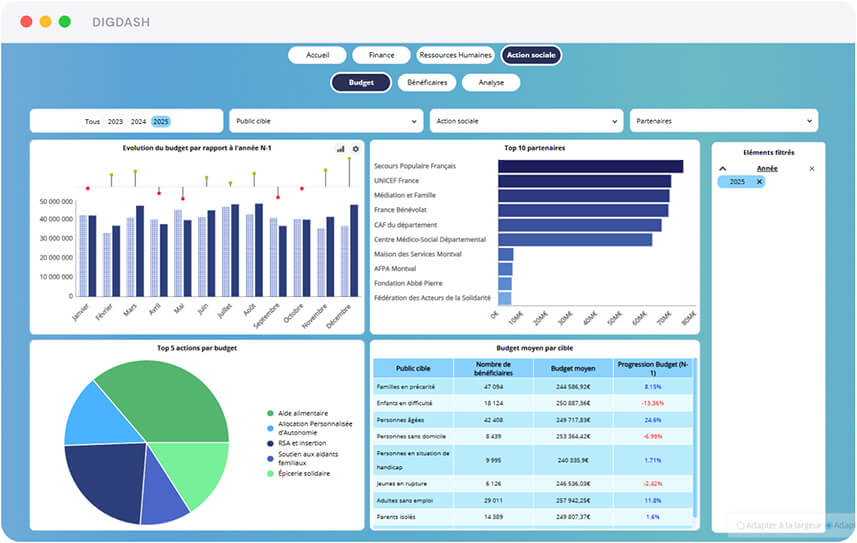This screenshot has width=857, height=543.
Task: Filter on year 2023
Action: point(115,121)
